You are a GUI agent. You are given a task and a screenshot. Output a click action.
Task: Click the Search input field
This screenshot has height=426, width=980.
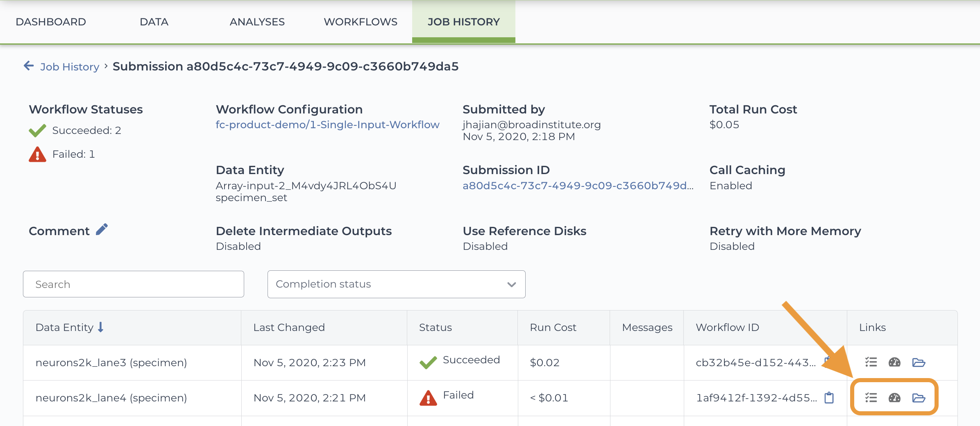pos(134,284)
